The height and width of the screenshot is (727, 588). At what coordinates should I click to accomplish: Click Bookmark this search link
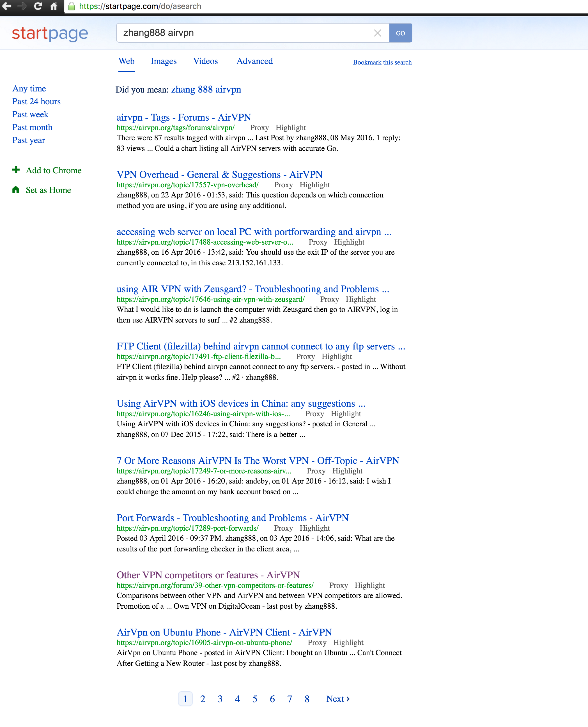tap(382, 62)
